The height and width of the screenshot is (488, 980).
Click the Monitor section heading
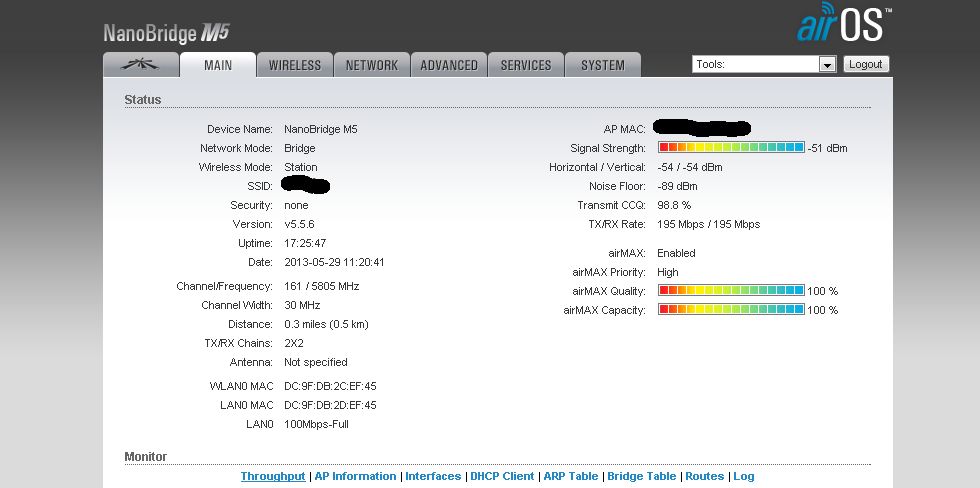click(146, 457)
